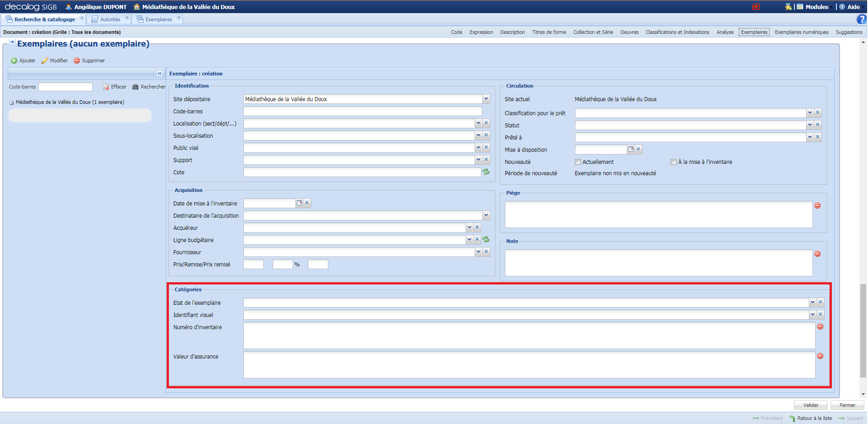Click the refresh icon next to Cote field

pos(485,172)
